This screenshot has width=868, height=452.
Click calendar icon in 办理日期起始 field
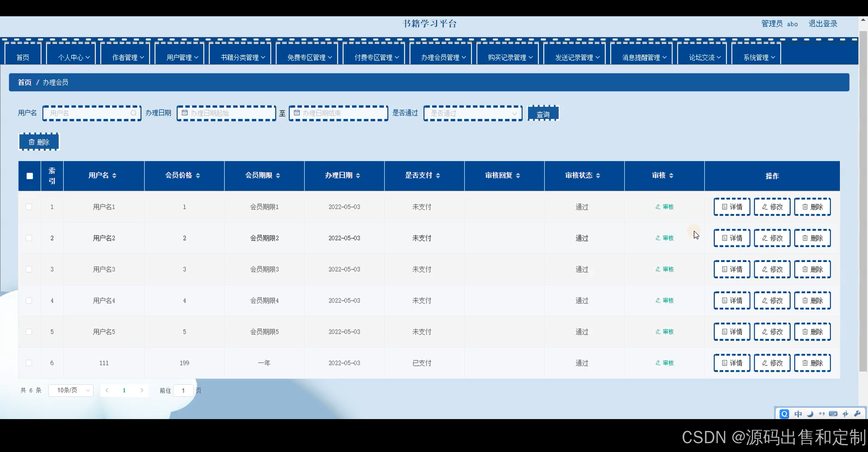pos(185,113)
